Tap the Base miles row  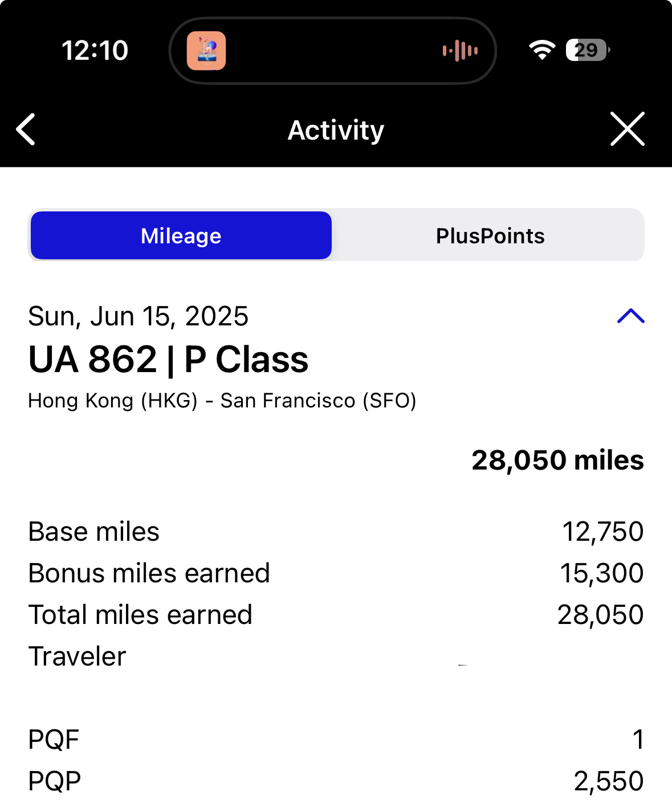[x=336, y=532]
